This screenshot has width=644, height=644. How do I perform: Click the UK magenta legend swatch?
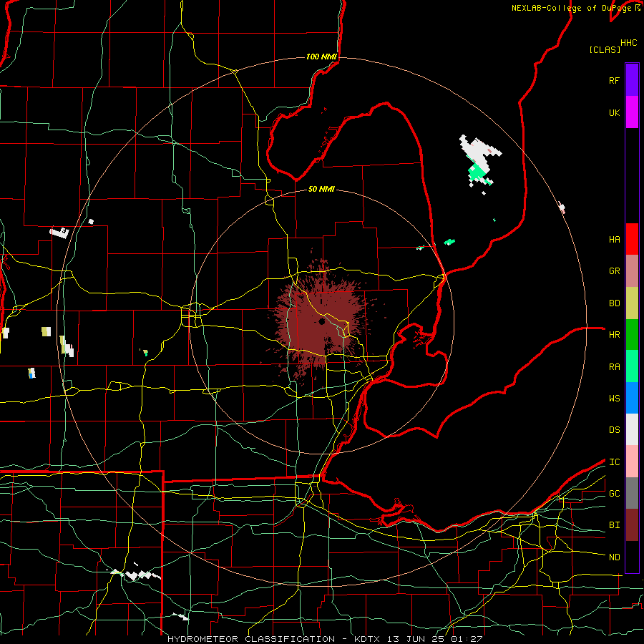(x=632, y=112)
